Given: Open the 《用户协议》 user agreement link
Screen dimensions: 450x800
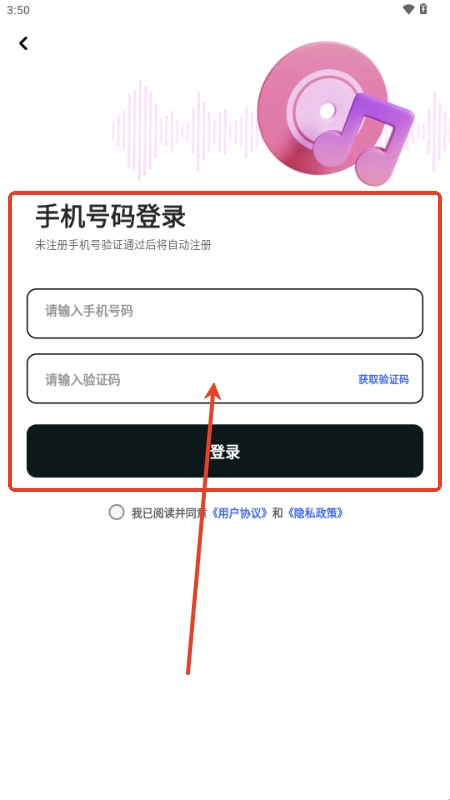Looking at the screenshot, I should [x=240, y=513].
